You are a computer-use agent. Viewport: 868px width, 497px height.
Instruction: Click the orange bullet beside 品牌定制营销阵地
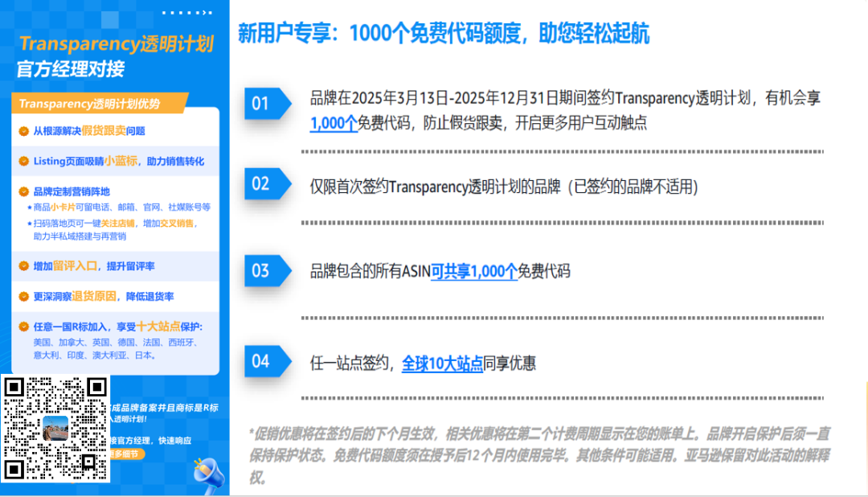[x=24, y=191]
